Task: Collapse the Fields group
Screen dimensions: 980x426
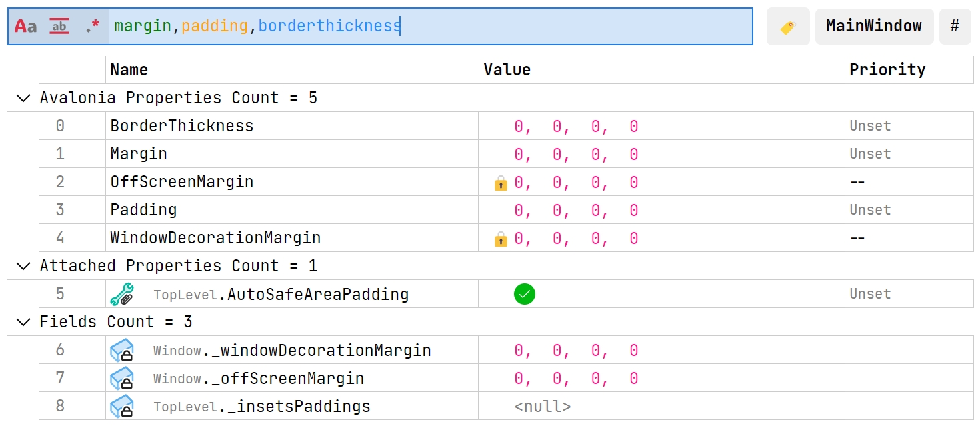Action: [23, 322]
